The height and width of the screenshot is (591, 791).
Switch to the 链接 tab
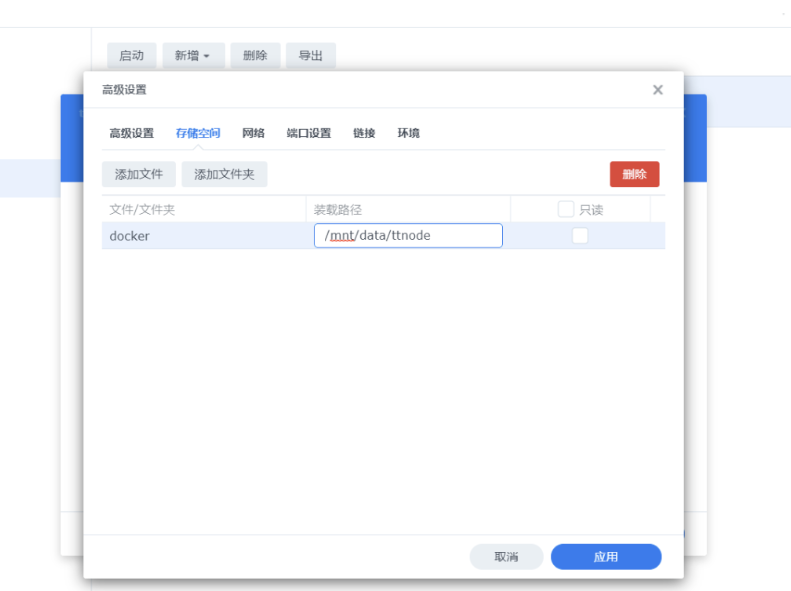click(364, 133)
